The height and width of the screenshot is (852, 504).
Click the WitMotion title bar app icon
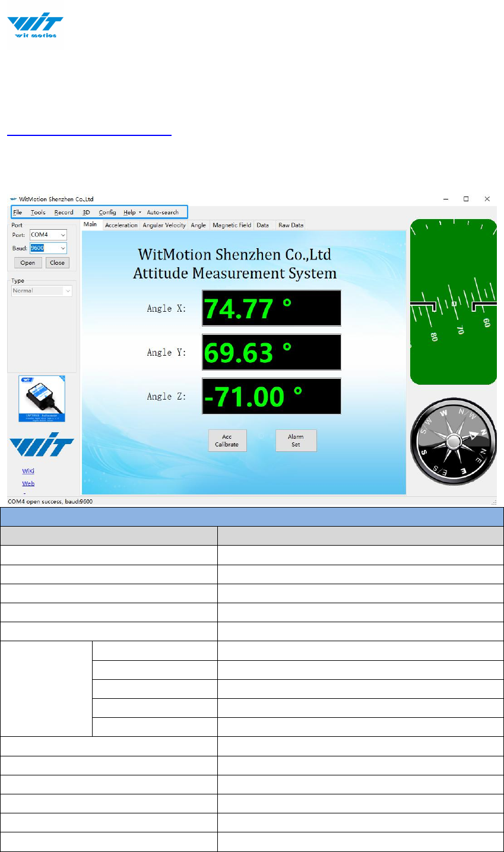[x=13, y=199]
